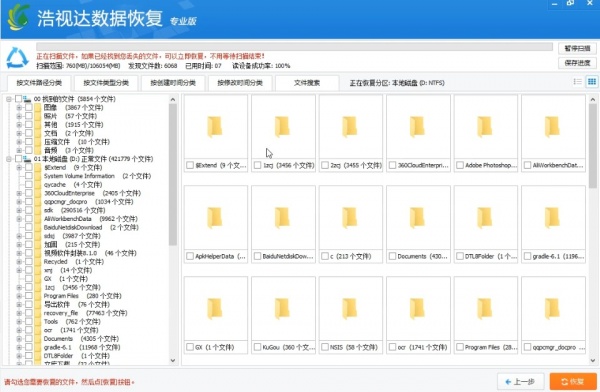Expand the recovery_file tree node

(x=19, y=313)
